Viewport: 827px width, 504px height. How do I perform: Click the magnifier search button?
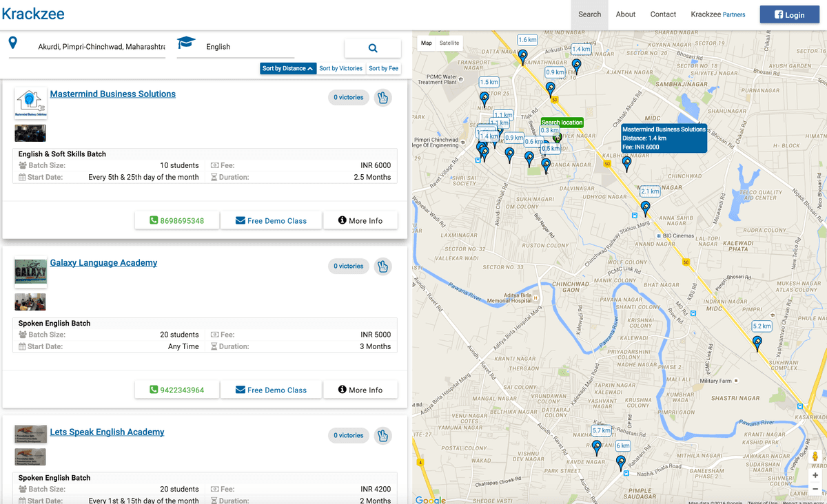pos(372,48)
